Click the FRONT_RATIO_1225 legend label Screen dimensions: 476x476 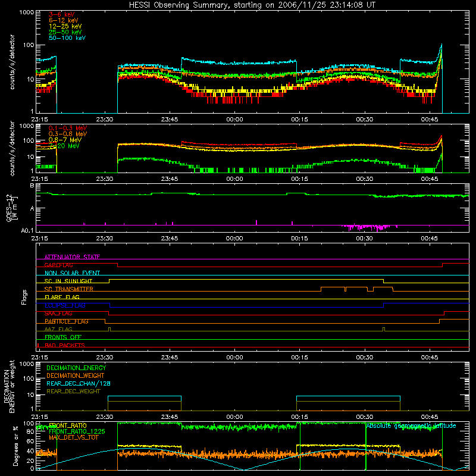coord(77,431)
